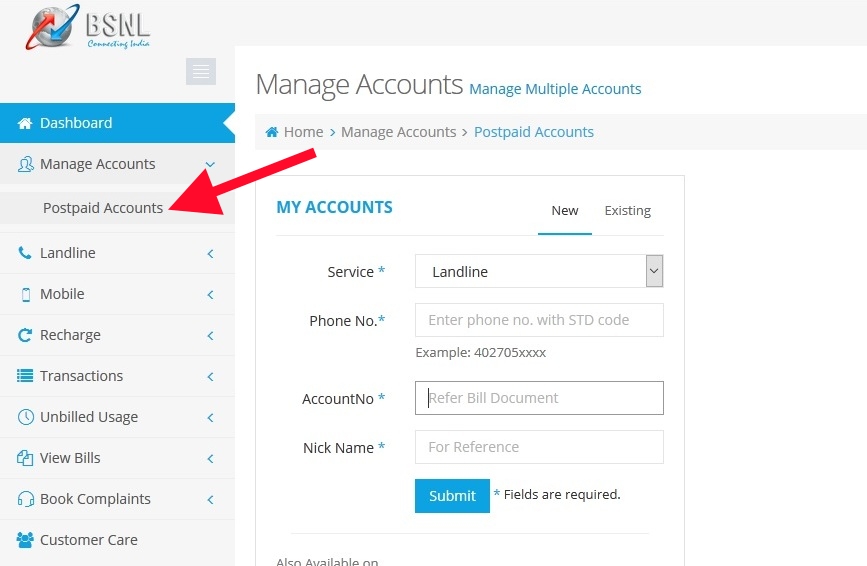The width and height of the screenshot is (867, 566).
Task: Expand the Recharge menu chevron
Action: point(210,335)
